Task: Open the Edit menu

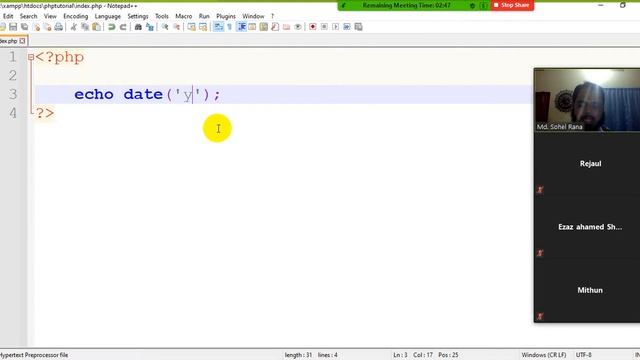Action: (x=8, y=16)
